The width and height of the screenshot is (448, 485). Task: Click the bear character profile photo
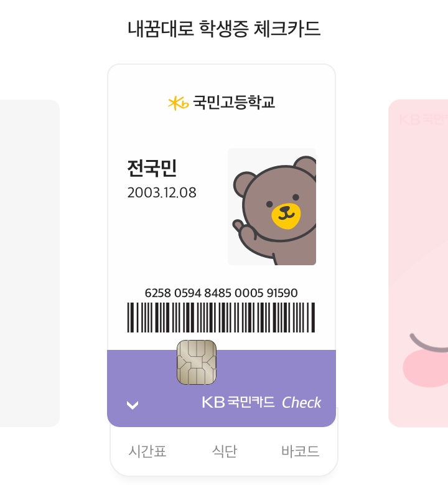tap(272, 207)
